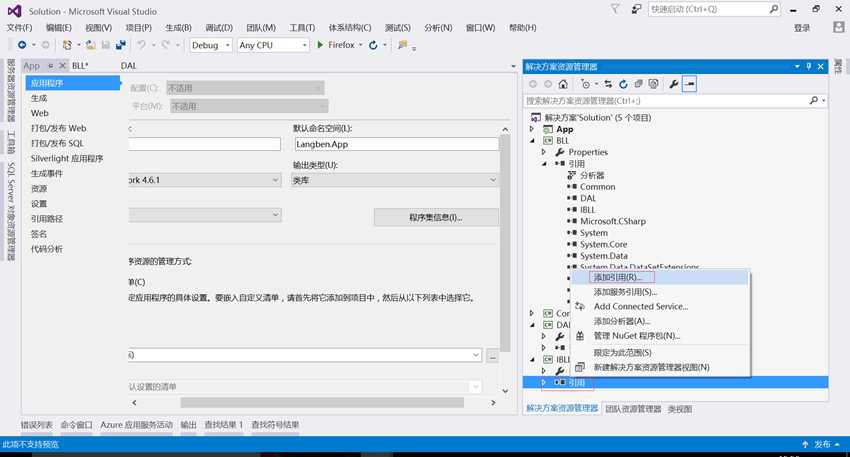Switch to the DAL document tab
This screenshot has width=850, height=457.
128,66
